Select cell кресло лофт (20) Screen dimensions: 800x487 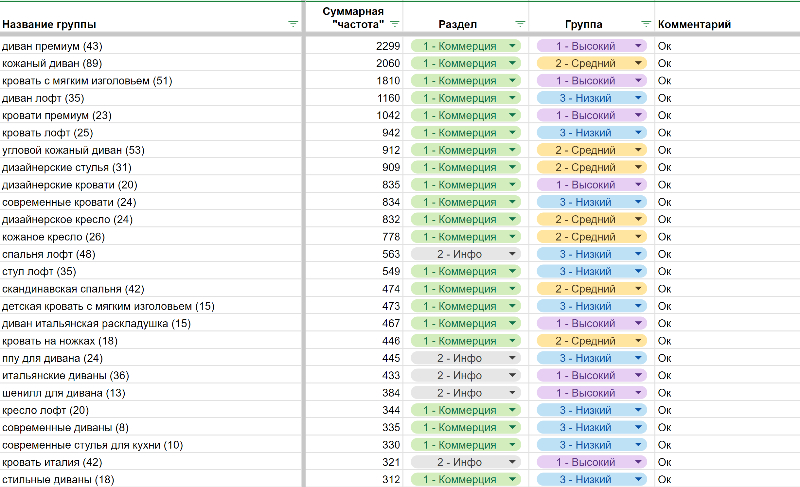150,410
